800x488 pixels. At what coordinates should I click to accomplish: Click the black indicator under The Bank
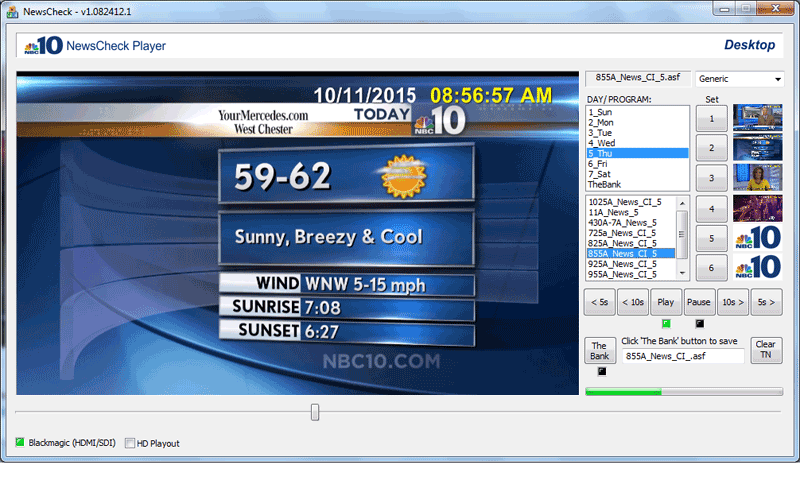click(602, 371)
